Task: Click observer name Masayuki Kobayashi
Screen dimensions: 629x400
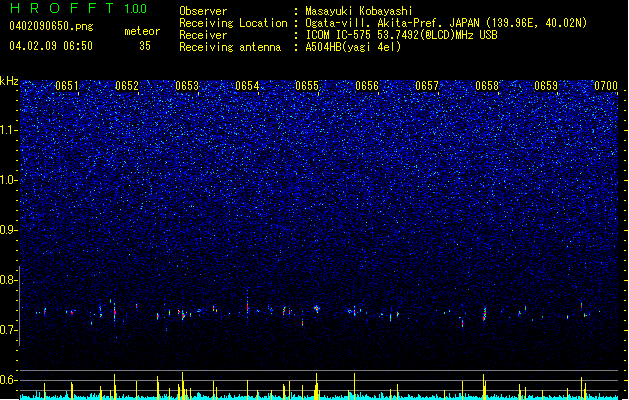Action: (x=359, y=11)
